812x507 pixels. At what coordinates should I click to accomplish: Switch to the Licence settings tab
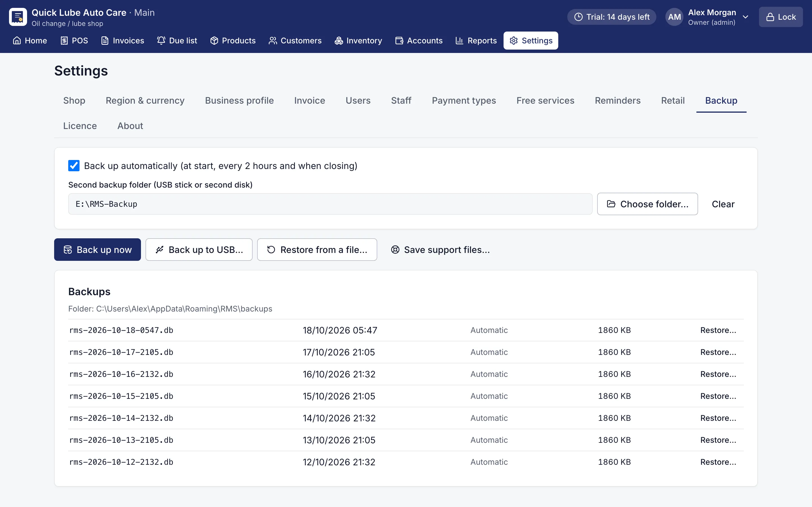[x=80, y=126]
